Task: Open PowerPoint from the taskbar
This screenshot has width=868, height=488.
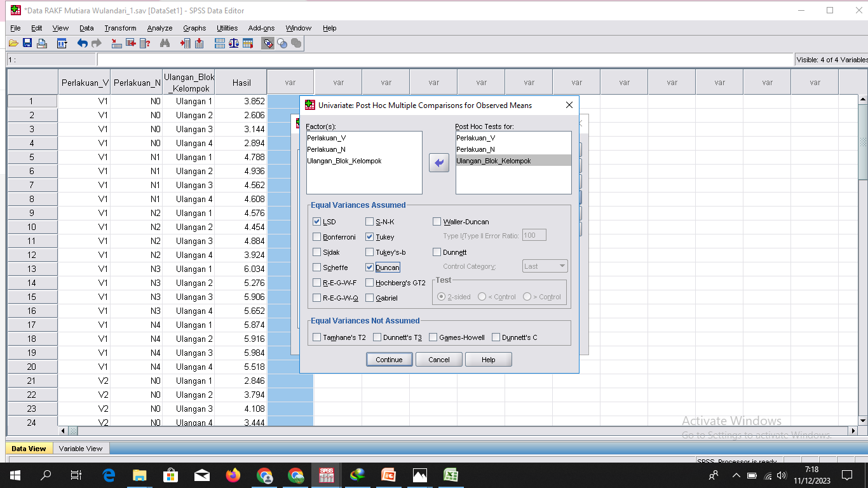Action: (x=389, y=475)
